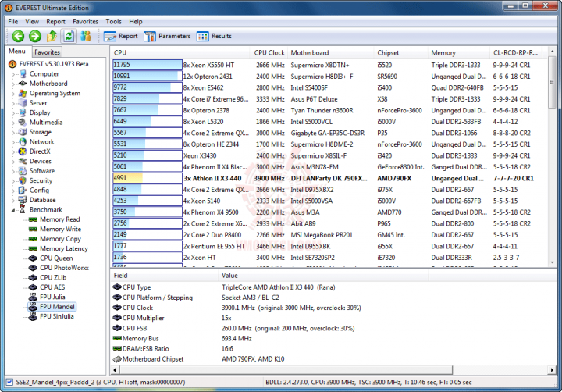Open benchmark Parameters

pos(167,36)
